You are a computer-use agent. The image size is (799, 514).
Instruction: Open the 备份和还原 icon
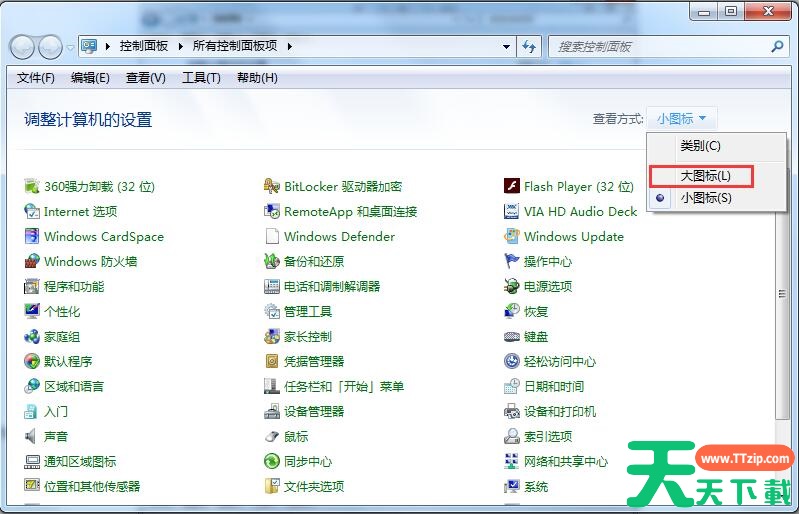point(272,261)
